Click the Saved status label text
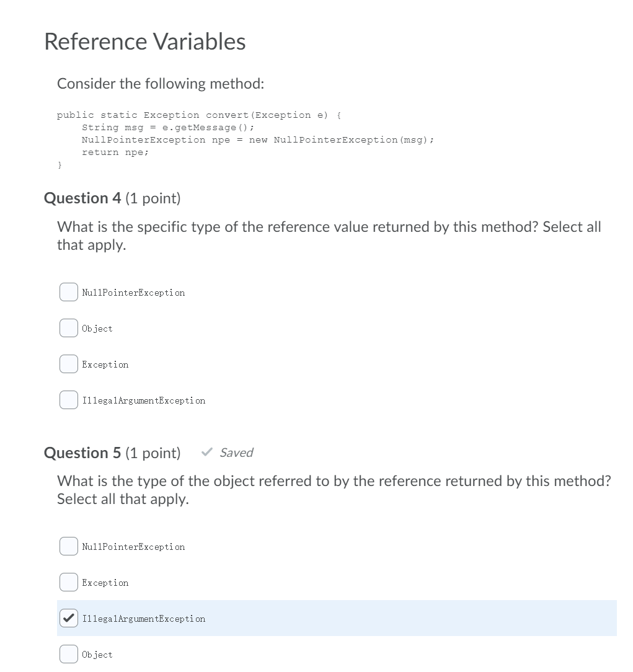This screenshot has width=633, height=672. pos(236,453)
